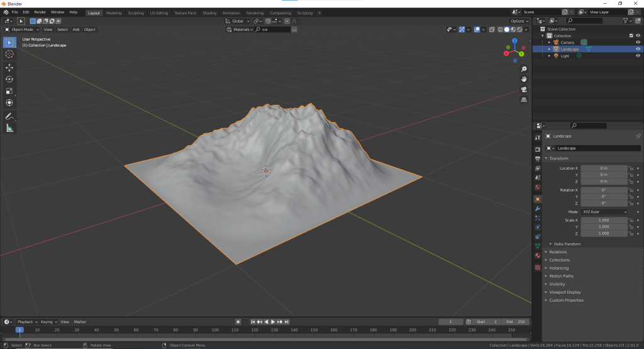Image resolution: width=644 pixels, height=349 pixels.
Task: Open the timeline Playback popover
Action: pyautogui.click(x=27, y=322)
